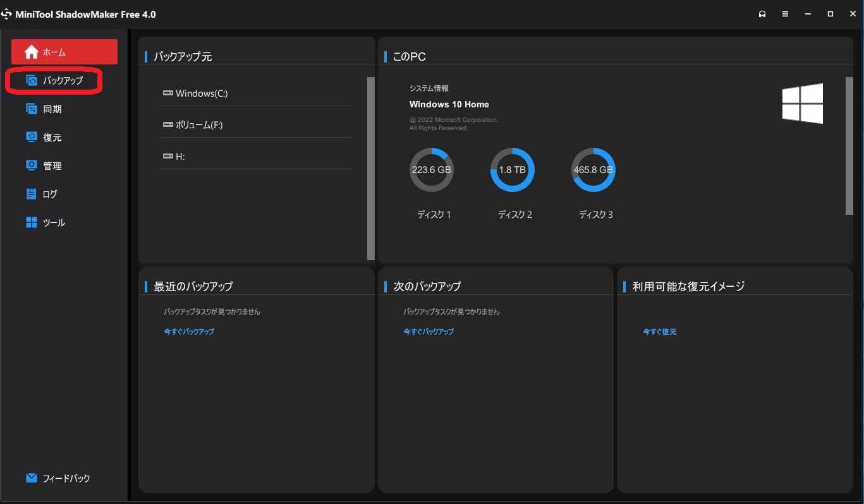
Task: Click the バックアップ元 panel scrollbar
Action: (x=371, y=168)
